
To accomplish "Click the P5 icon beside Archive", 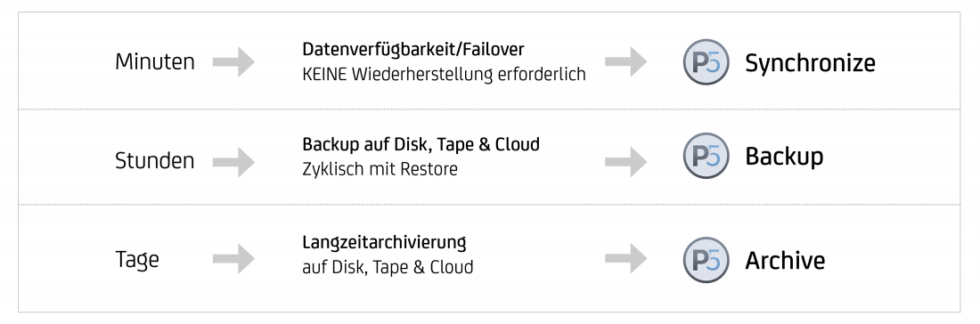I will [706, 260].
